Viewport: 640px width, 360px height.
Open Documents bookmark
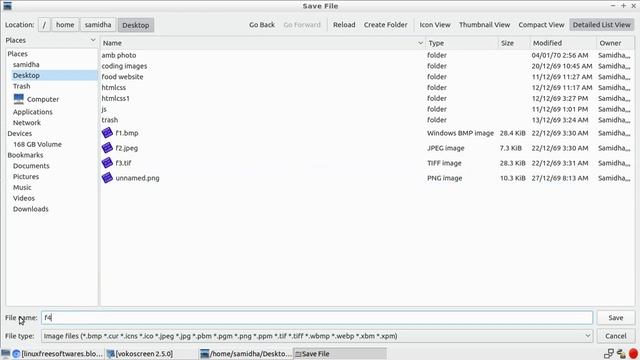pos(31,166)
